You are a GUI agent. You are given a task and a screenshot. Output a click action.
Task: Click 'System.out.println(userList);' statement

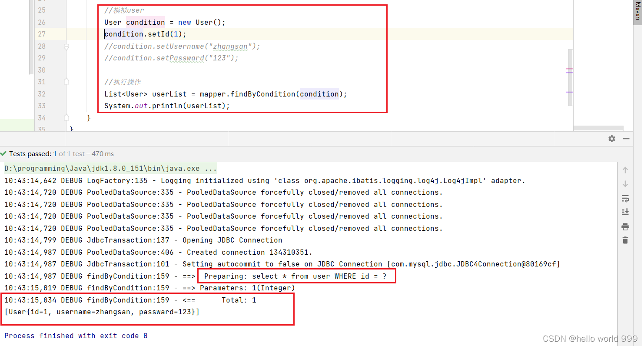click(167, 106)
